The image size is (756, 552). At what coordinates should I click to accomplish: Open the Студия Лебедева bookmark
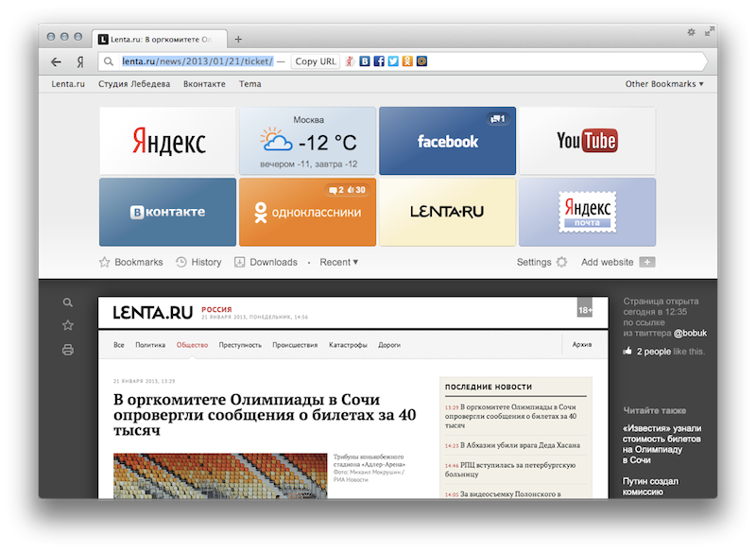coord(134,84)
